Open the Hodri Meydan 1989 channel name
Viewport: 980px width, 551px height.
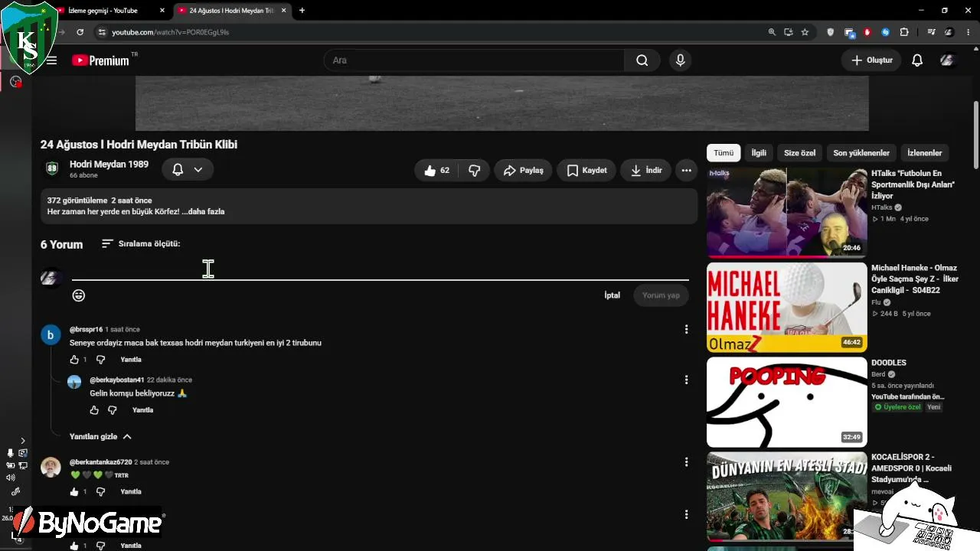pos(109,165)
